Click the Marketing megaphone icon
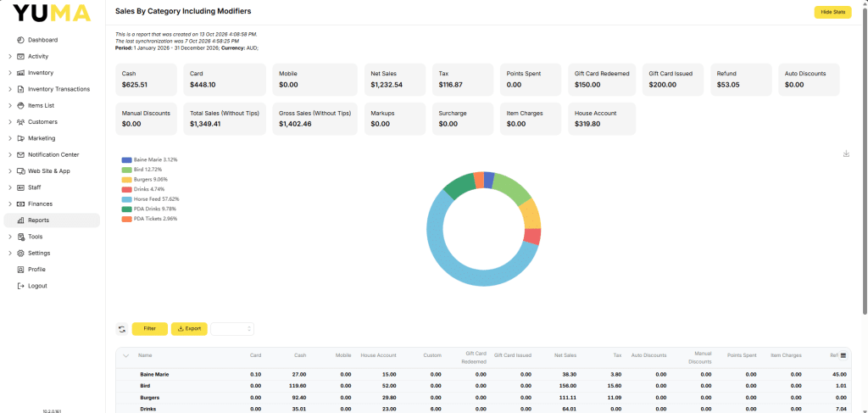Image resolution: width=868 pixels, height=413 pixels. [x=20, y=138]
